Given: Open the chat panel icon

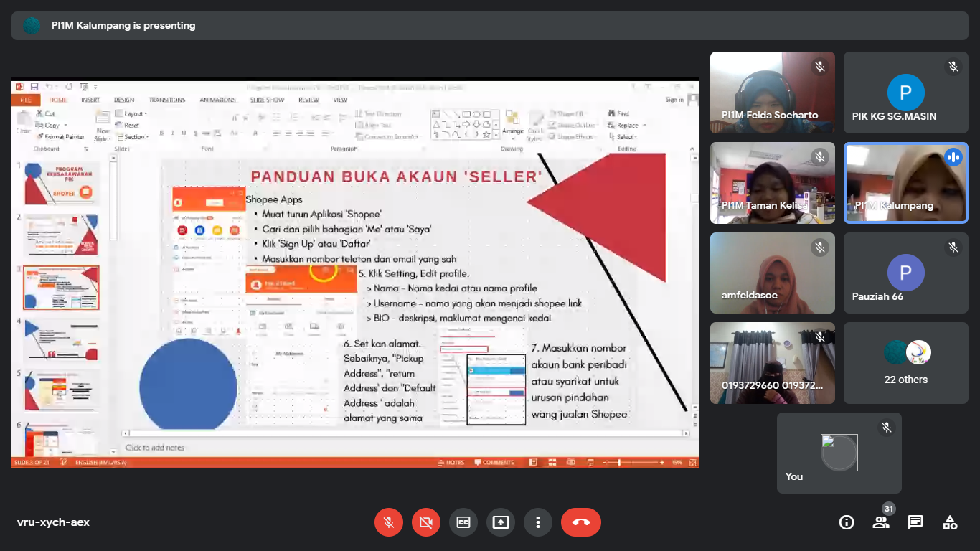Looking at the screenshot, I should [x=915, y=522].
